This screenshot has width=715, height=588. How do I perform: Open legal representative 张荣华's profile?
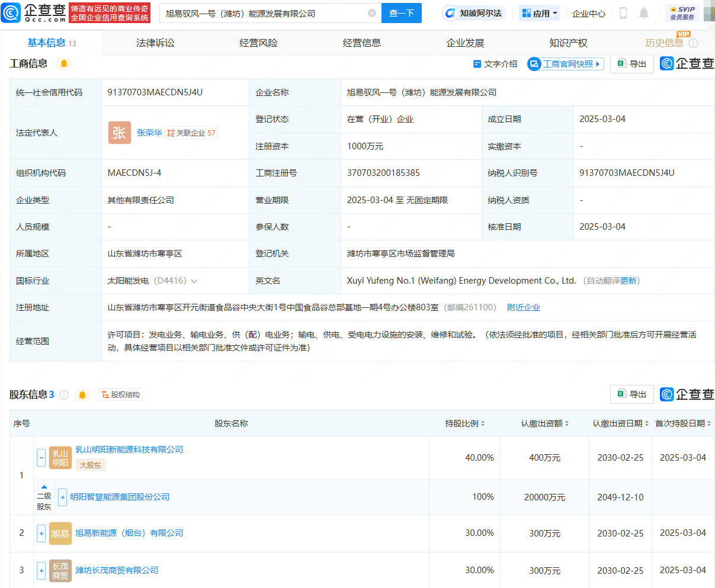click(x=149, y=133)
